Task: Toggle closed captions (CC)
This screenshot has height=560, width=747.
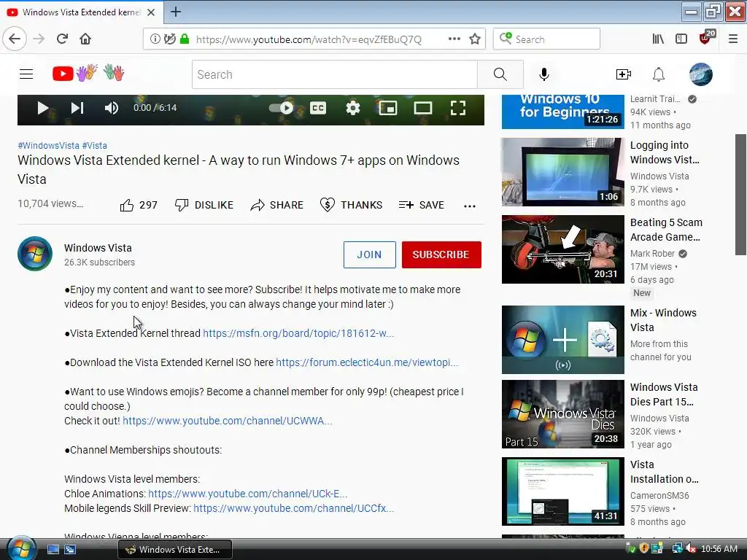Action: pyautogui.click(x=318, y=108)
